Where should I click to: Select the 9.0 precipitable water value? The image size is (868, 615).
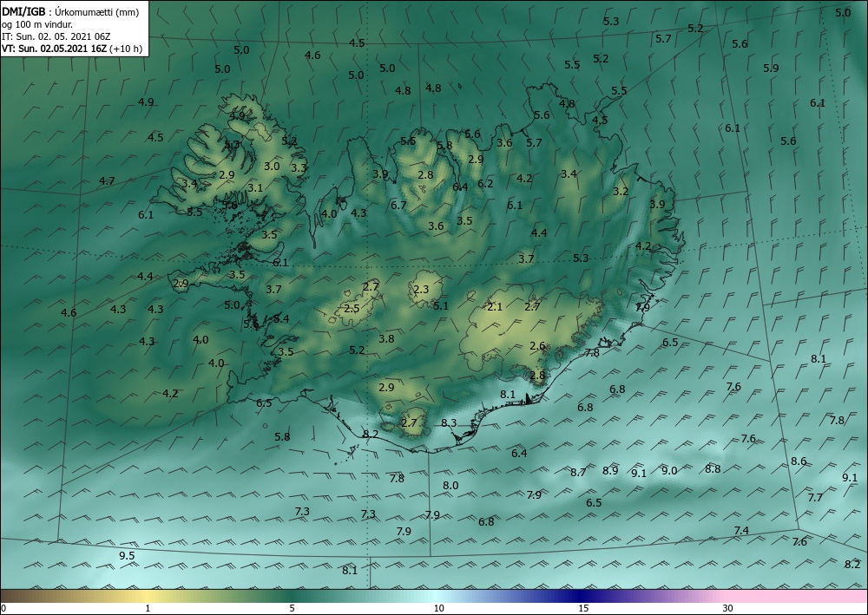click(x=669, y=471)
